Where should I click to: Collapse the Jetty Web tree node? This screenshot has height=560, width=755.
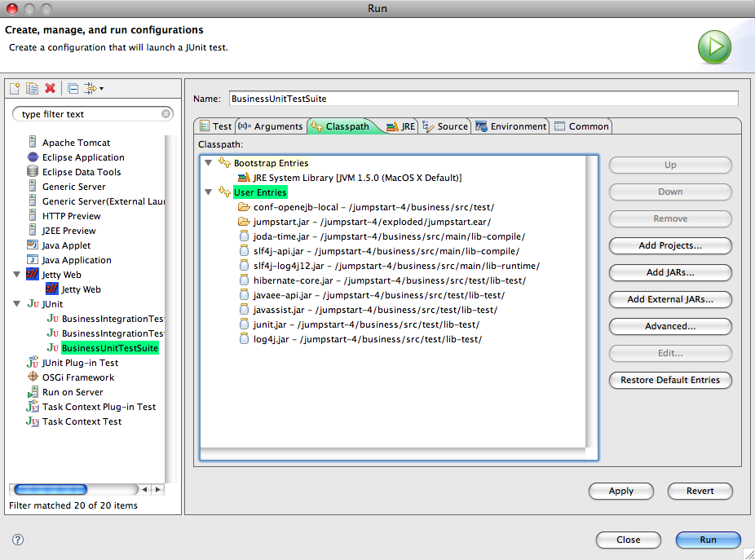point(16,275)
